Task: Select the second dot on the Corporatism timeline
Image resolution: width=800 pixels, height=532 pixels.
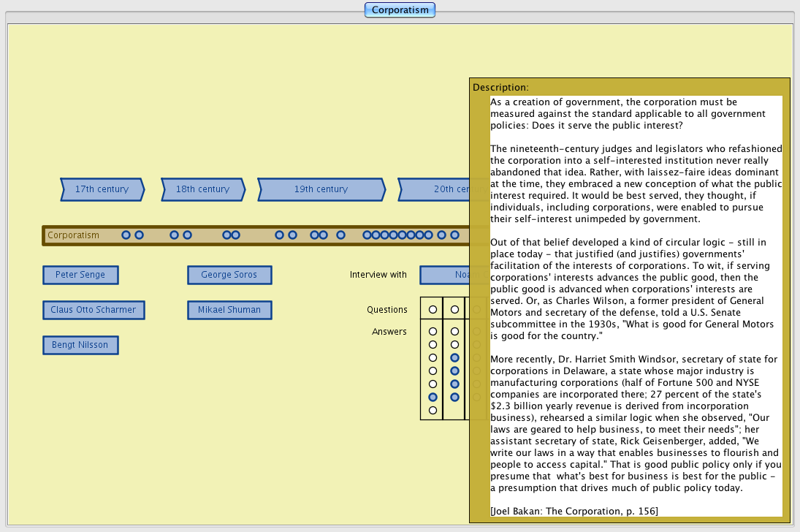Action: tap(139, 235)
